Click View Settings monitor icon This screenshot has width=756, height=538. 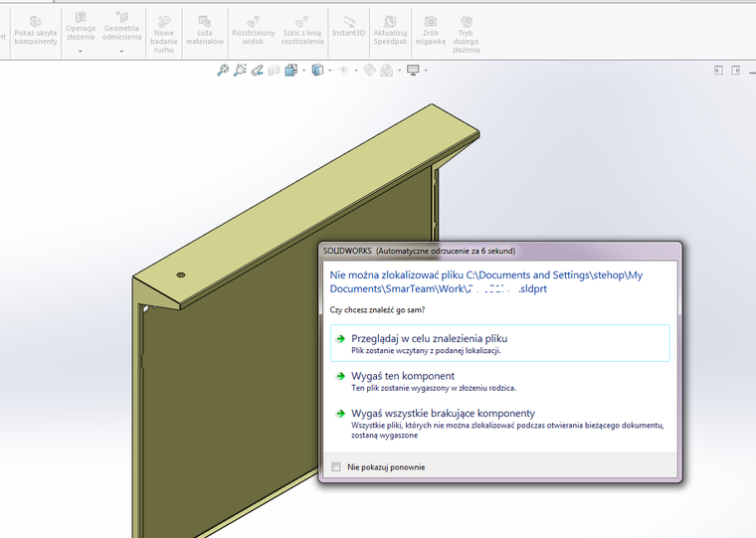click(413, 71)
